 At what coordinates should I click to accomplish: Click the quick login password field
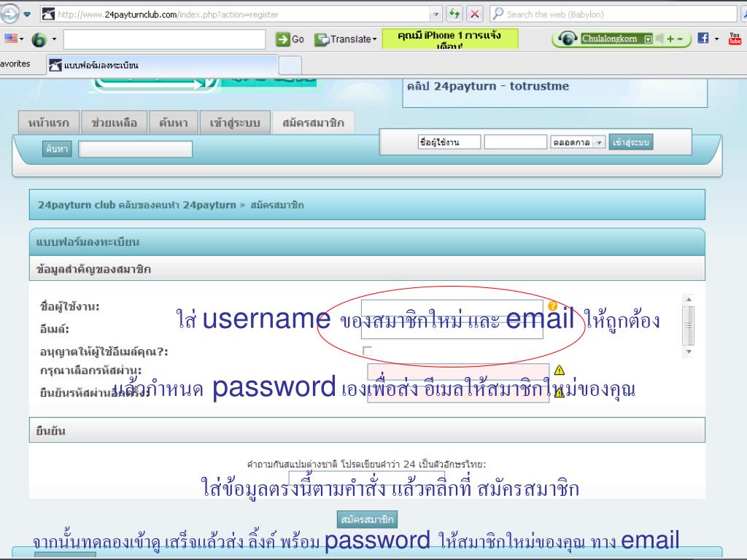[516, 142]
